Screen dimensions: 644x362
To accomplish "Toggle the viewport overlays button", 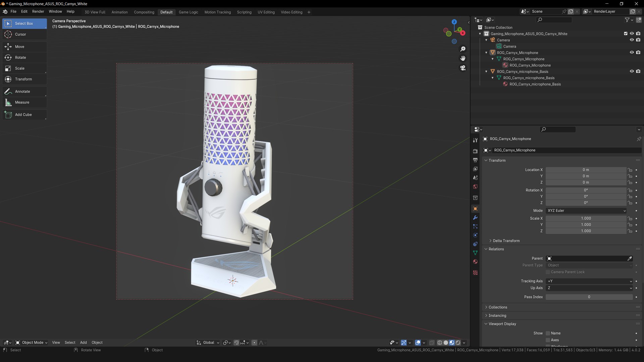I will coord(418,343).
